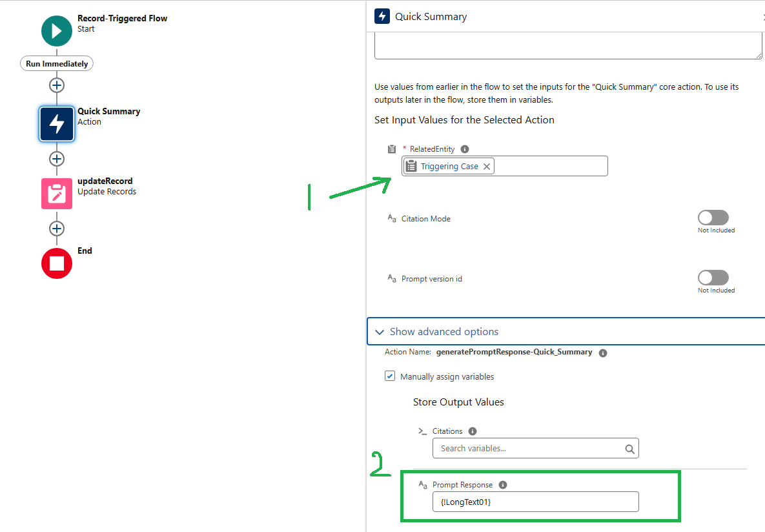
Task: Click the Quick Summary panel header lightning icon
Action: tap(382, 17)
